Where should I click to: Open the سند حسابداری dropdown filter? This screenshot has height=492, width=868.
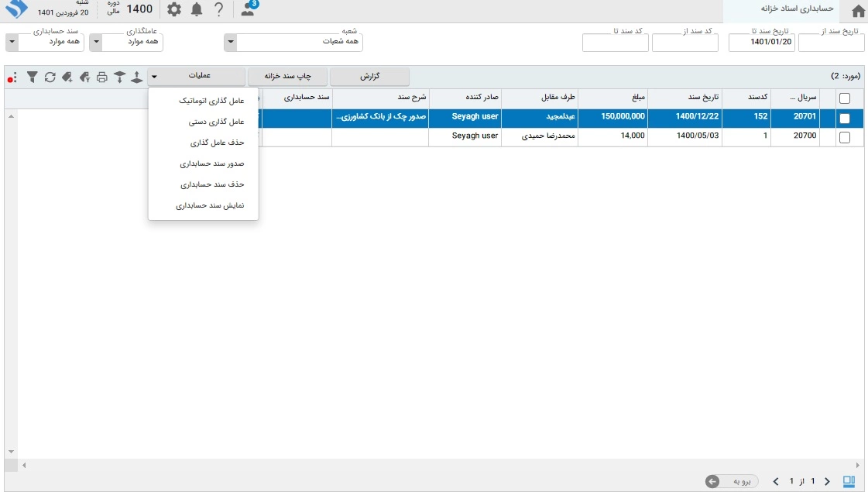pos(11,43)
